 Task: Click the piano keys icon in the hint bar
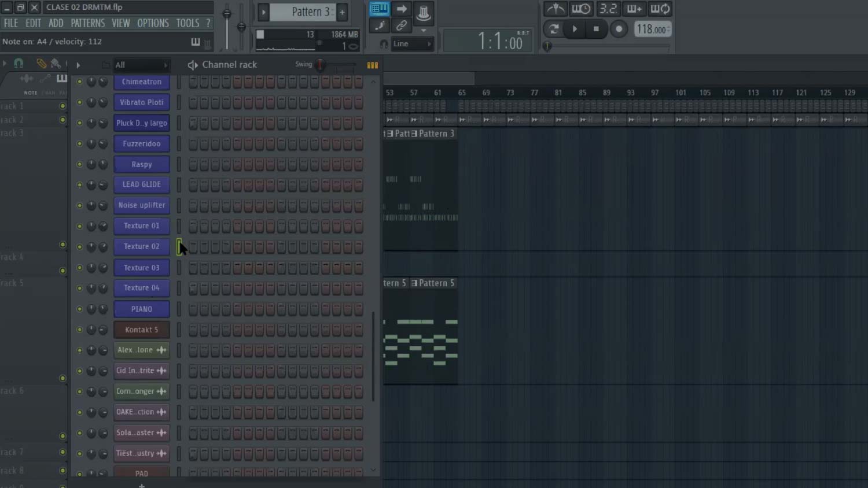pos(196,42)
